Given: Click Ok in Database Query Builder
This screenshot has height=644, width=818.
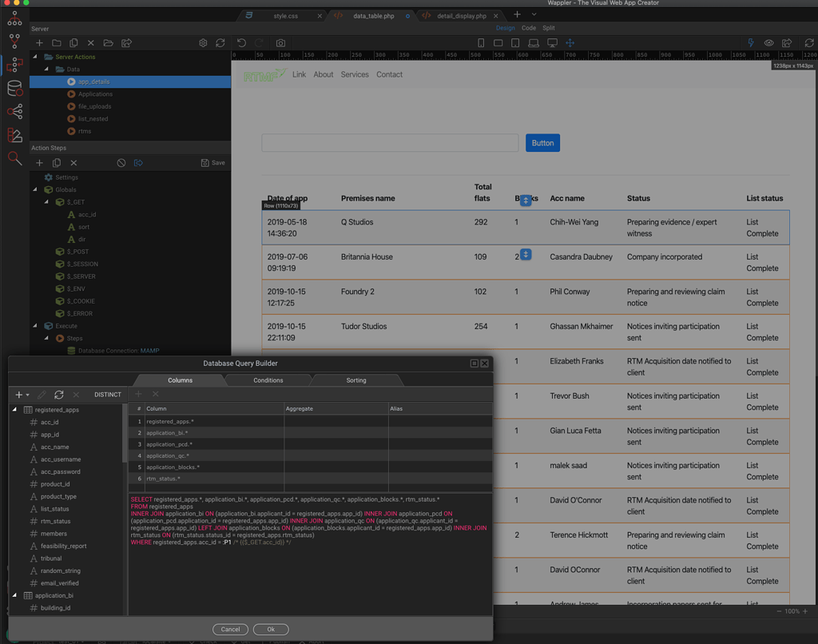Looking at the screenshot, I should pos(271,629).
